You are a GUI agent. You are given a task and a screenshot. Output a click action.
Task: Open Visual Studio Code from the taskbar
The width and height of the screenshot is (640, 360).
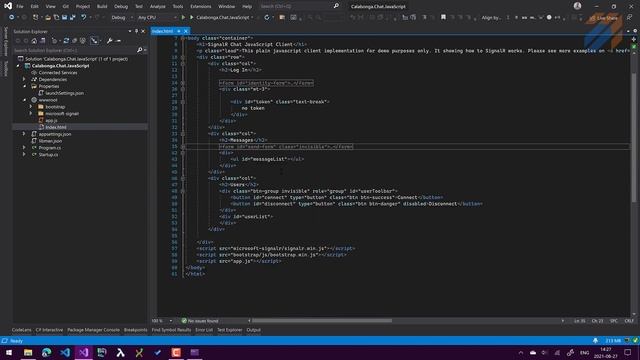point(65,352)
